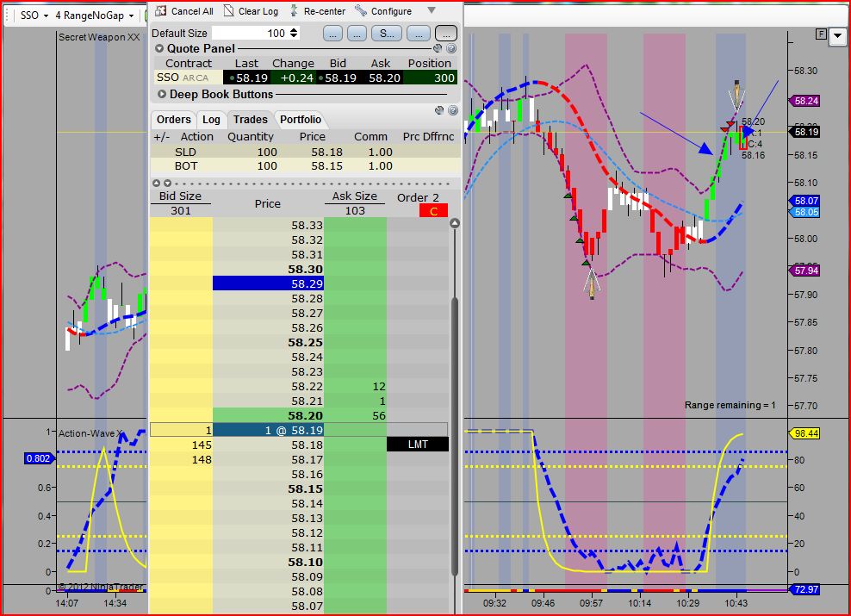This screenshot has height=616, width=851.
Task: Switch to the Orders tab
Action: click(x=174, y=120)
